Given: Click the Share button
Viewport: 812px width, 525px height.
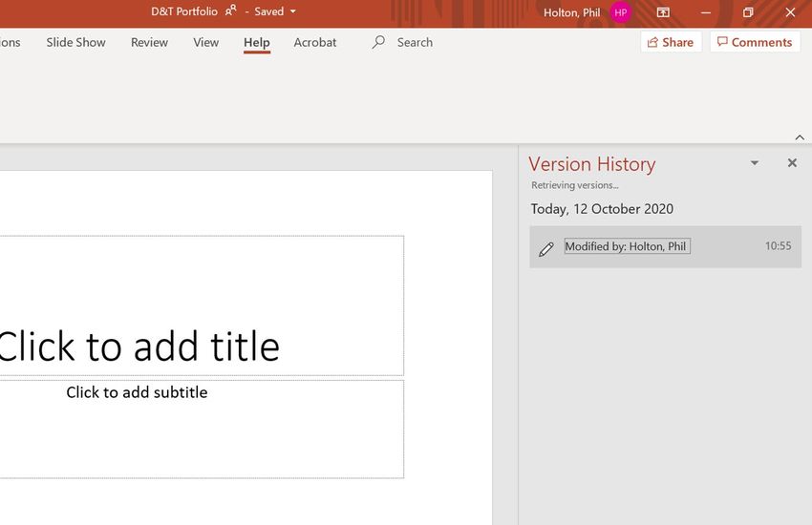Looking at the screenshot, I should point(671,42).
